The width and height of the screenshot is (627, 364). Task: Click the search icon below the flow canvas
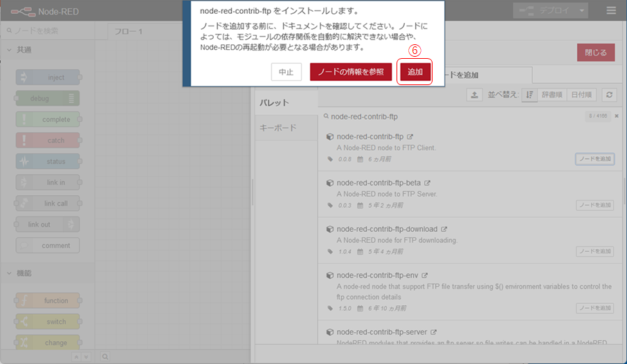click(105, 357)
